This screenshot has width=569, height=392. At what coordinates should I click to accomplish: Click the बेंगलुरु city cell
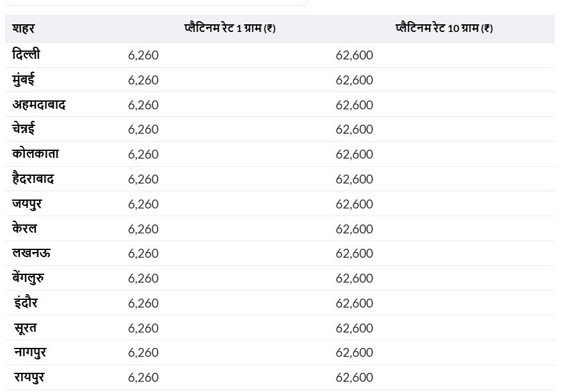pos(28,278)
